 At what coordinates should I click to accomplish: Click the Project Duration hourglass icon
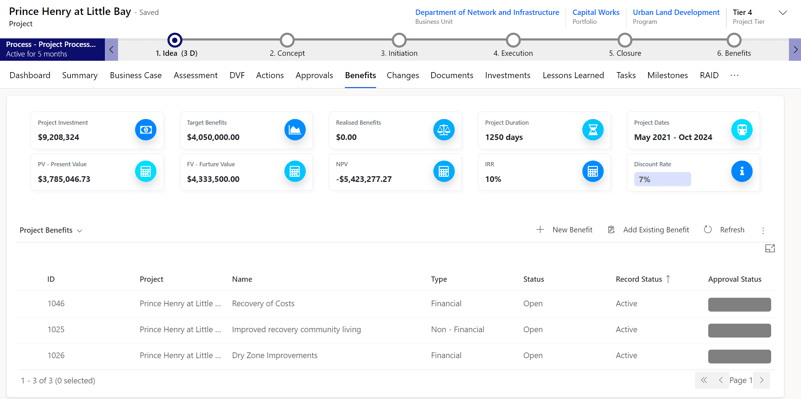[593, 130]
